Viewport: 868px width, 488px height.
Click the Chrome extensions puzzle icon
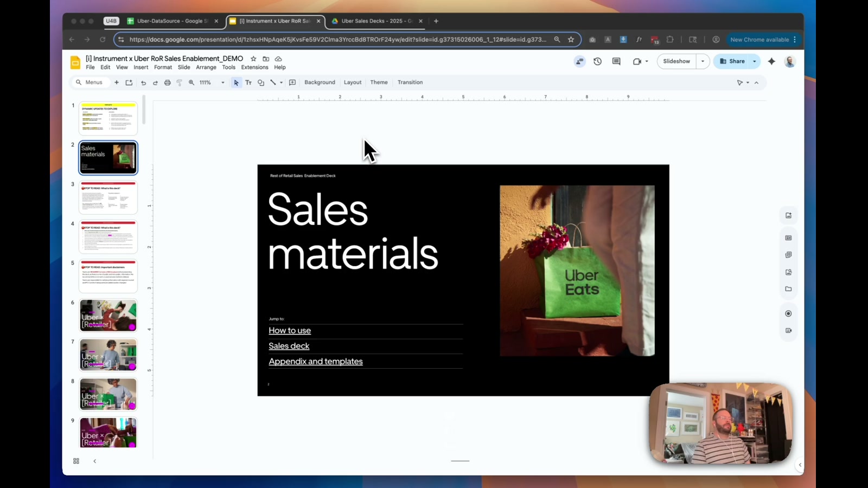click(x=670, y=40)
